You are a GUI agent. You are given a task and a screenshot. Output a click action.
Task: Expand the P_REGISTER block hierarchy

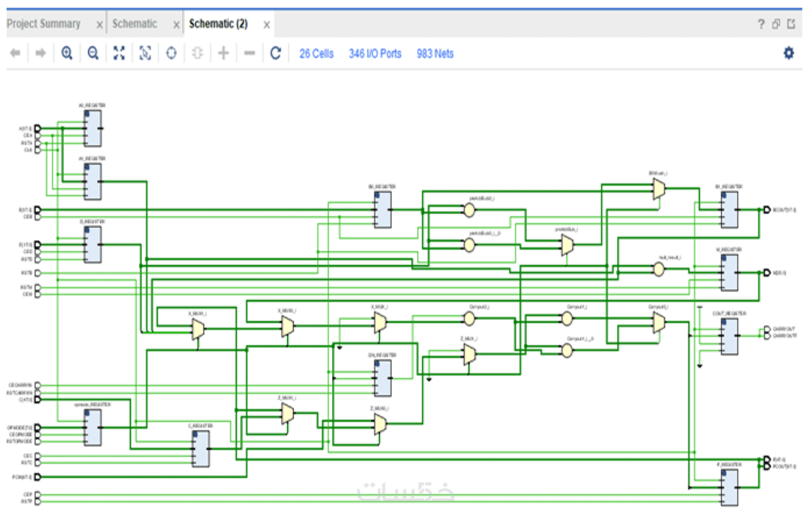point(724,473)
